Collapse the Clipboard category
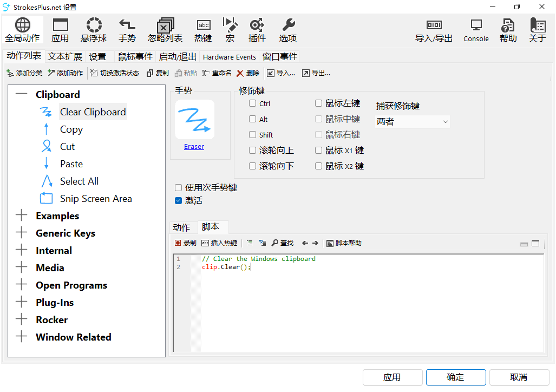556x392 pixels. point(22,95)
